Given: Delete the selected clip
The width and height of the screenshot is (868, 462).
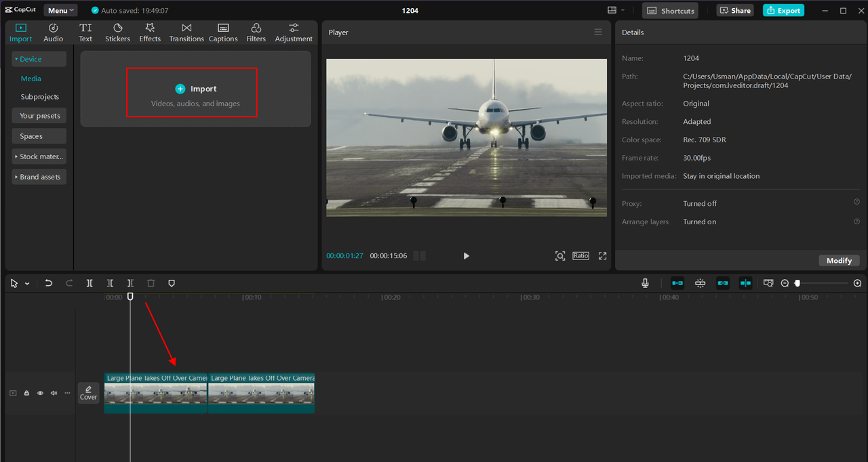Looking at the screenshot, I should coord(151,283).
